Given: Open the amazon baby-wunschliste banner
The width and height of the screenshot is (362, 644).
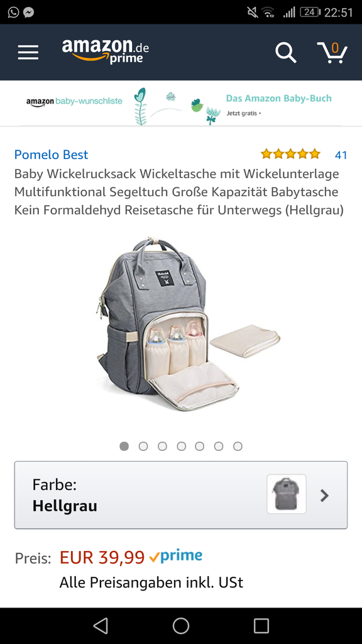Looking at the screenshot, I should [74, 101].
